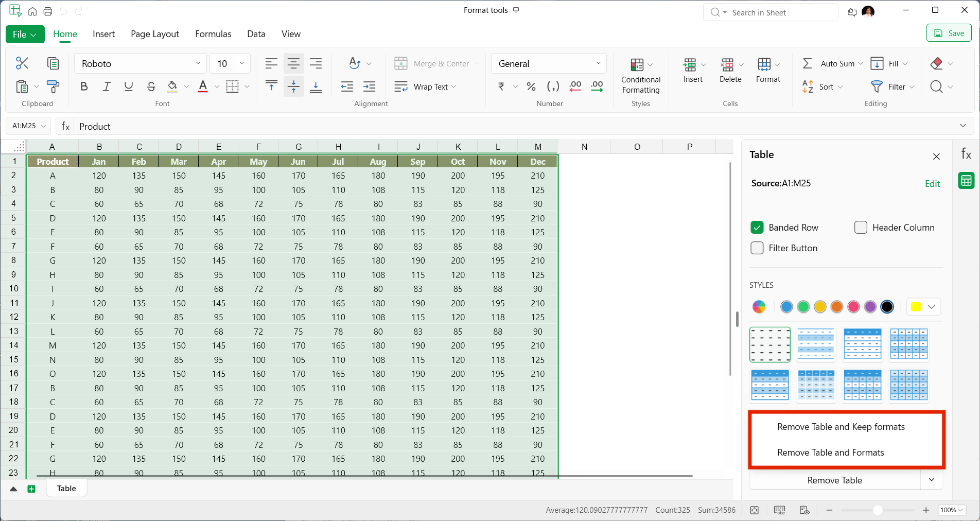Switch to the Page Layout tab
The image size is (980, 521).
tap(155, 34)
